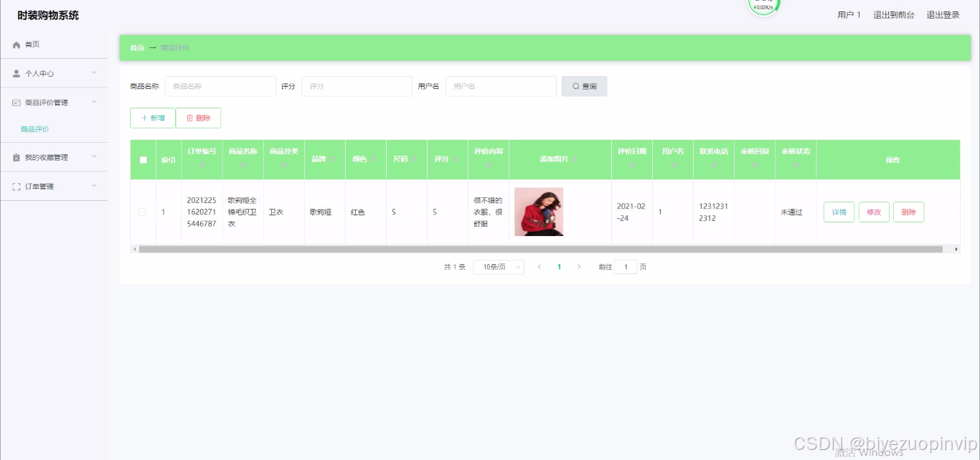Click the table horizontal scrollbar
980x460 pixels.
[x=540, y=249]
